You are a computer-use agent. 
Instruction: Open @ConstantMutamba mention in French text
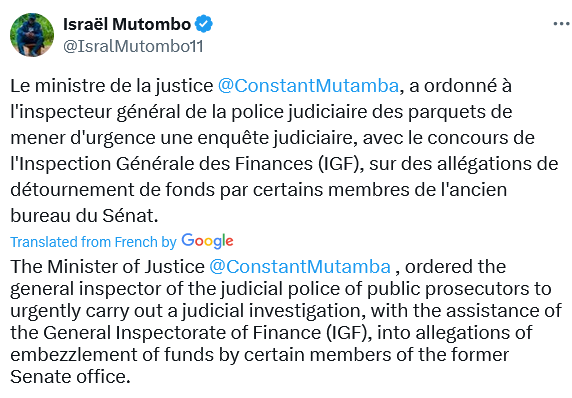308,86
